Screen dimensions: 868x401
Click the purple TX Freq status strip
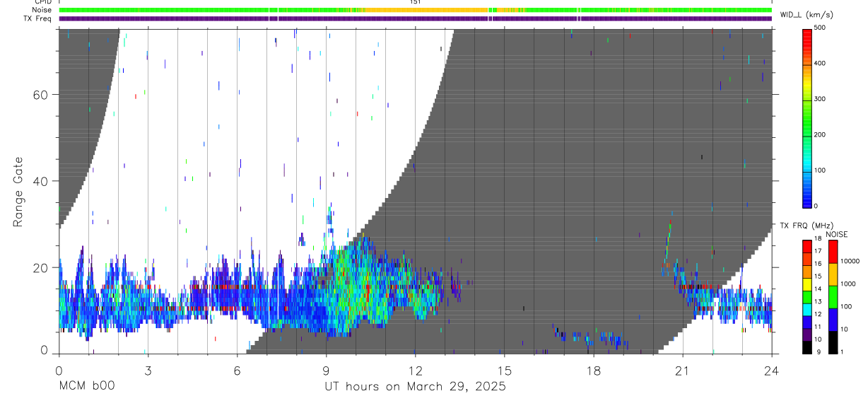pos(416,18)
